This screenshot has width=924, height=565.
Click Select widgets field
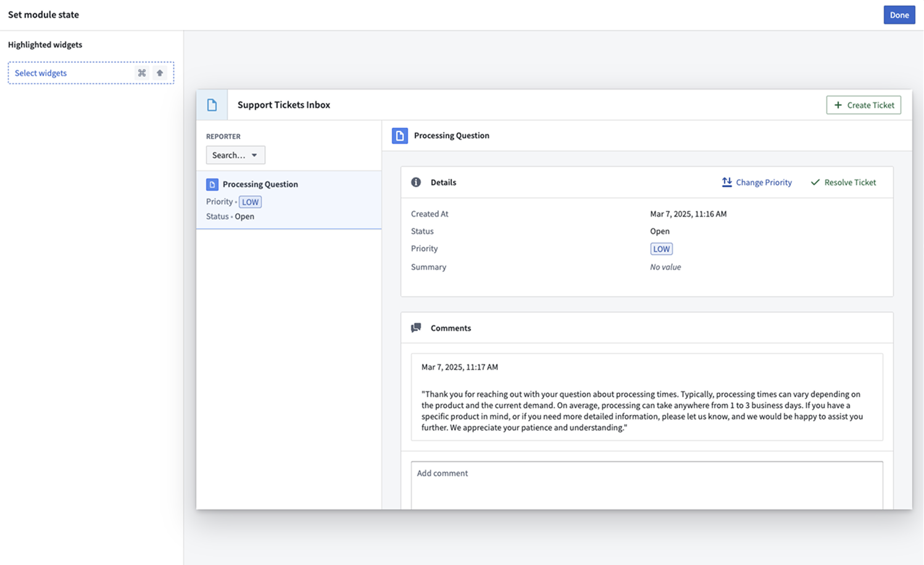[x=91, y=73]
